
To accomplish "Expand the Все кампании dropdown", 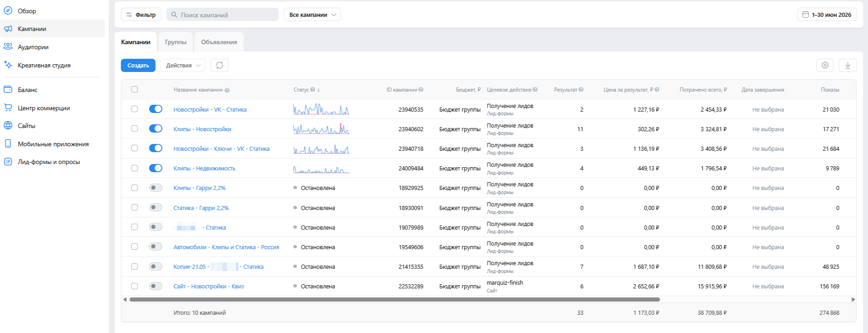I will 312,15.
